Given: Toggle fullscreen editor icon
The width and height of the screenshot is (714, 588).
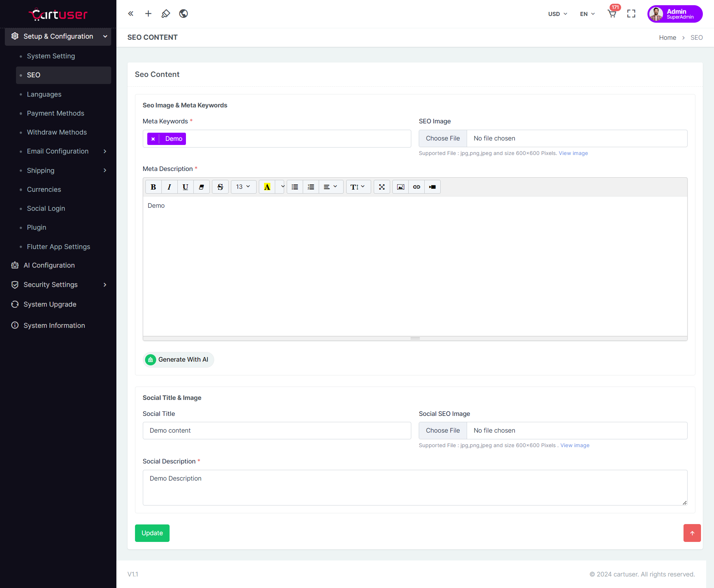Looking at the screenshot, I should [x=382, y=187].
